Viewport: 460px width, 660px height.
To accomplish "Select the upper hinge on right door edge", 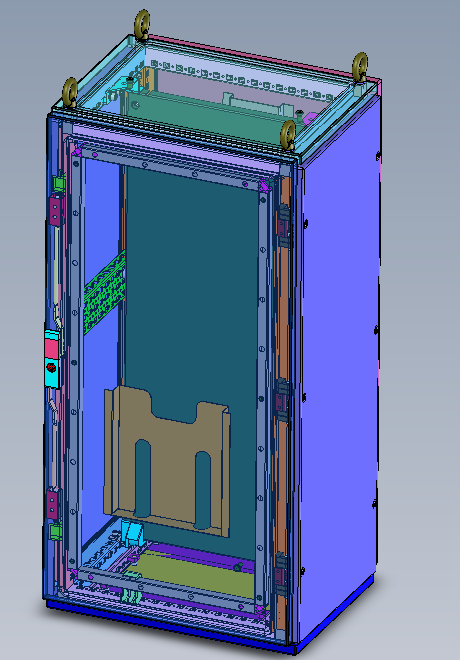I will click(x=284, y=227).
